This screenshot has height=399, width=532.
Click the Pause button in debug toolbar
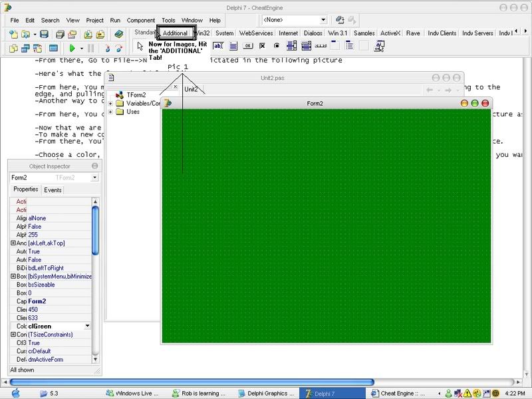(x=91, y=48)
